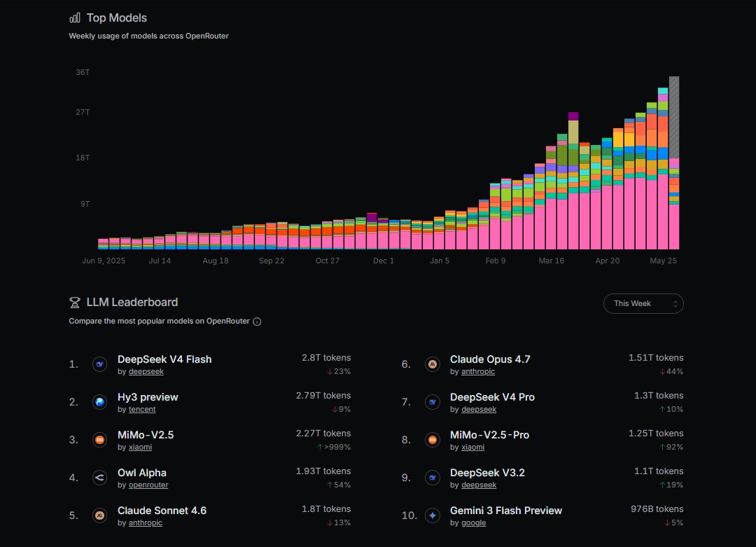
Task: Click the DeepSeek V4 Pro logo icon
Action: [x=433, y=402]
